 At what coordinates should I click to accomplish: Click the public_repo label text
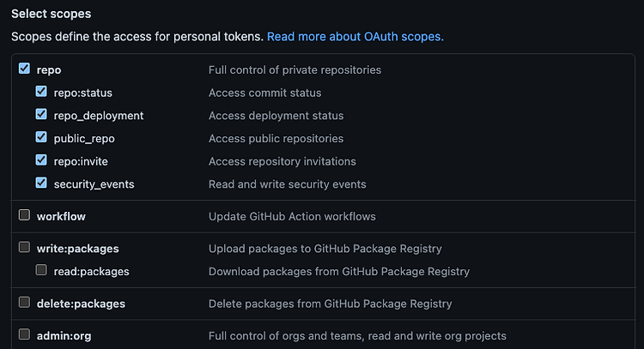pos(84,139)
